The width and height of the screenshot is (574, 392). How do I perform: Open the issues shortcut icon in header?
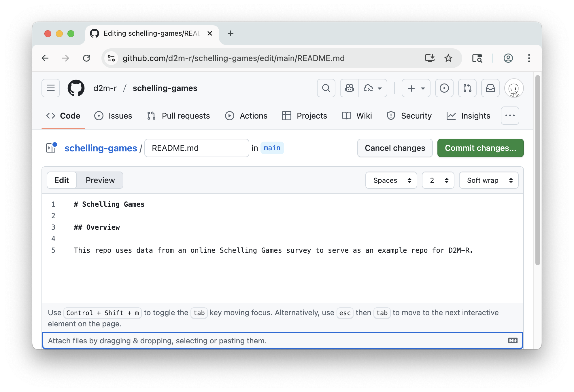[444, 88]
